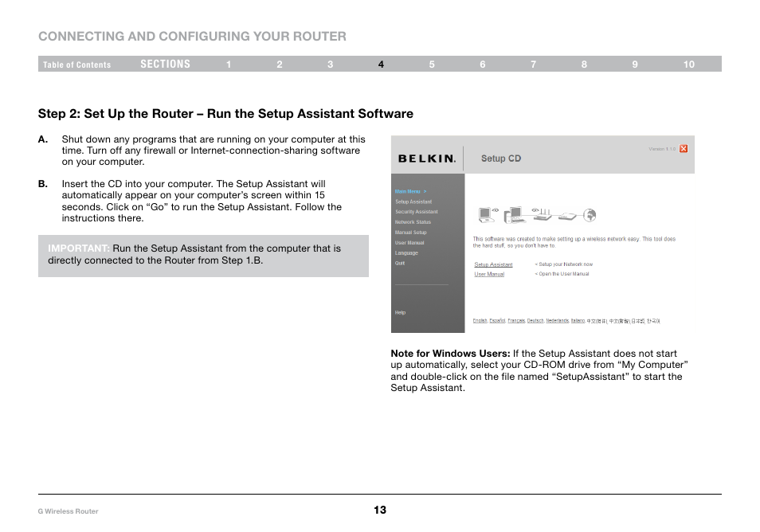
Task: Switch the language to 한국어 (Korean)
Action: (x=653, y=321)
